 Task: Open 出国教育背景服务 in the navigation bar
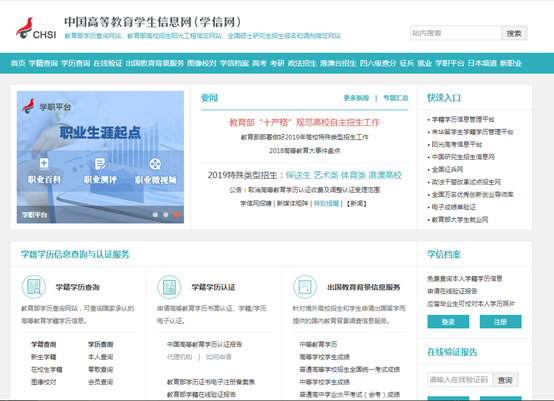(x=155, y=63)
